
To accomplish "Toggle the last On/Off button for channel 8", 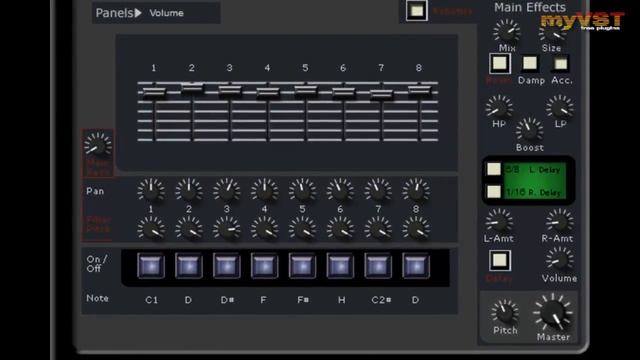I will pos(416,266).
